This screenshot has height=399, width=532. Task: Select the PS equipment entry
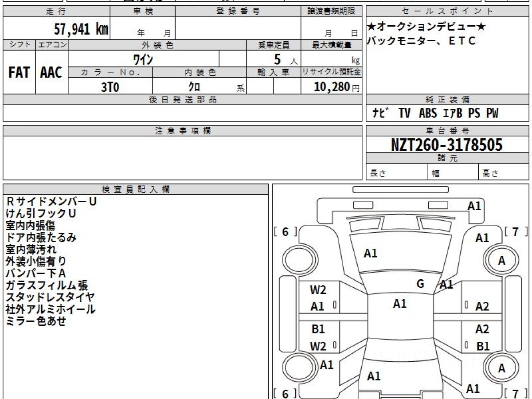point(474,114)
